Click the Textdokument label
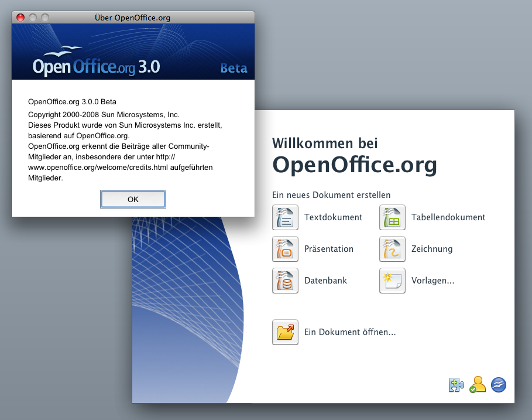The width and height of the screenshot is (532, 420). pos(333,217)
